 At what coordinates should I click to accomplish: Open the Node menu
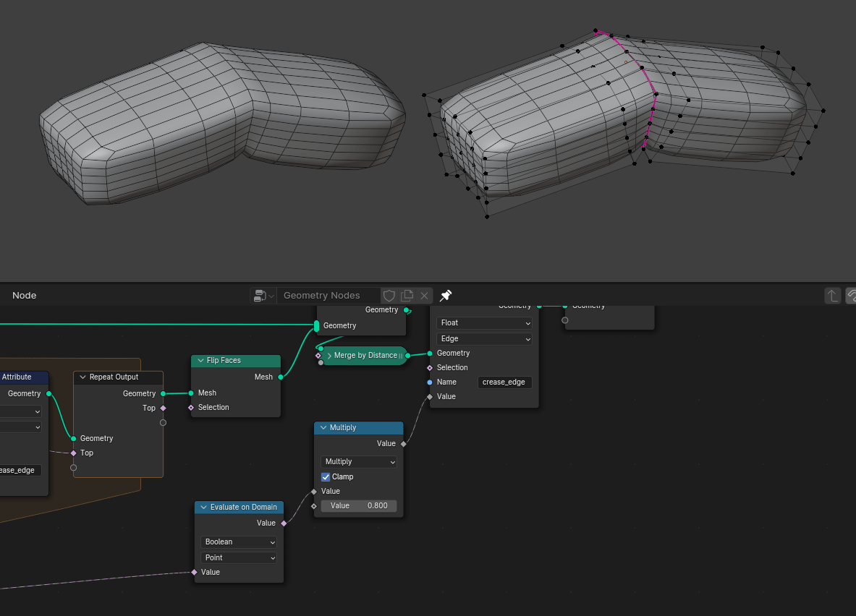point(24,295)
